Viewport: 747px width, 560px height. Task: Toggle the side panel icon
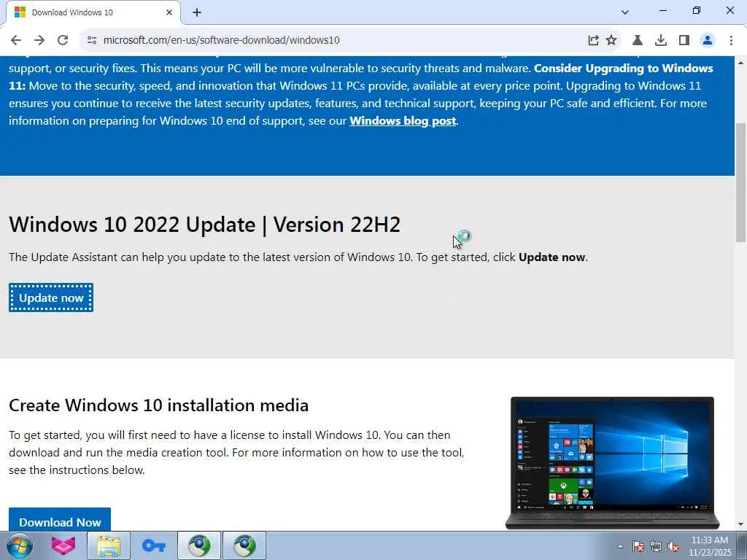(684, 40)
